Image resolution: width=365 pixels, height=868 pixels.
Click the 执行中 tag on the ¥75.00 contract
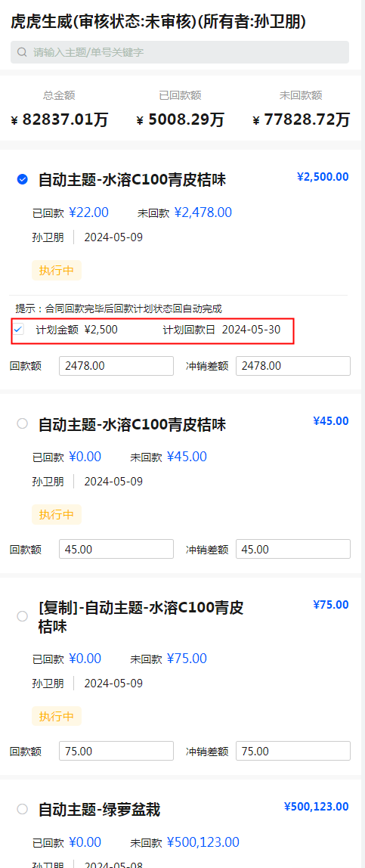click(57, 716)
